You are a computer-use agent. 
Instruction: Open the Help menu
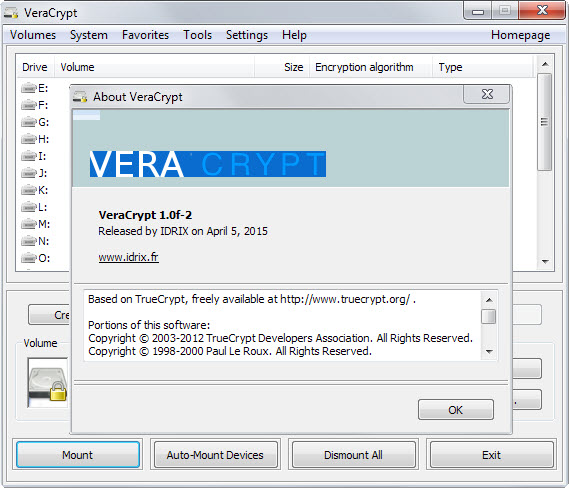[x=294, y=35]
